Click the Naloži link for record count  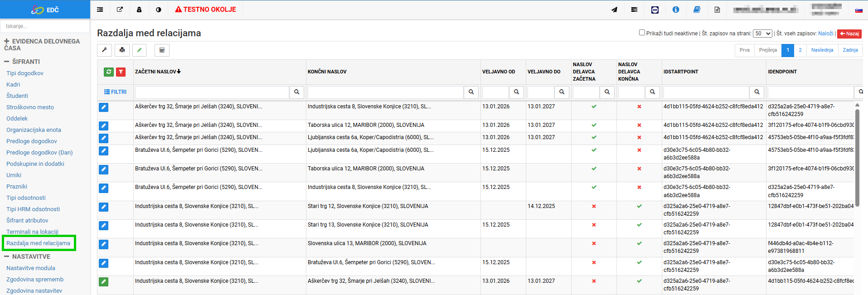pyautogui.click(x=825, y=34)
